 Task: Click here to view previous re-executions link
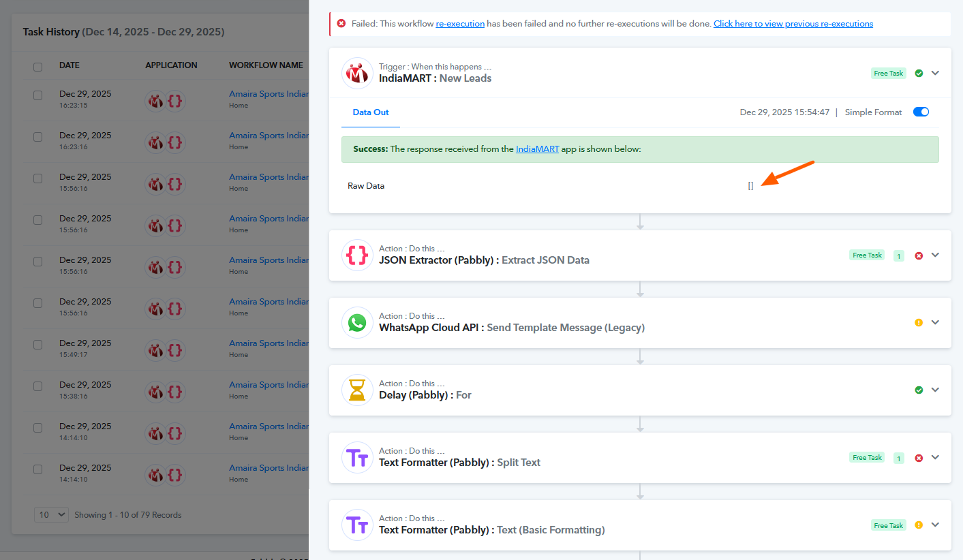coord(793,24)
